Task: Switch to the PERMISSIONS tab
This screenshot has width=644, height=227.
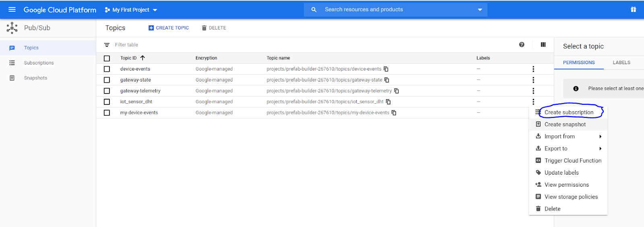Action: click(x=579, y=62)
